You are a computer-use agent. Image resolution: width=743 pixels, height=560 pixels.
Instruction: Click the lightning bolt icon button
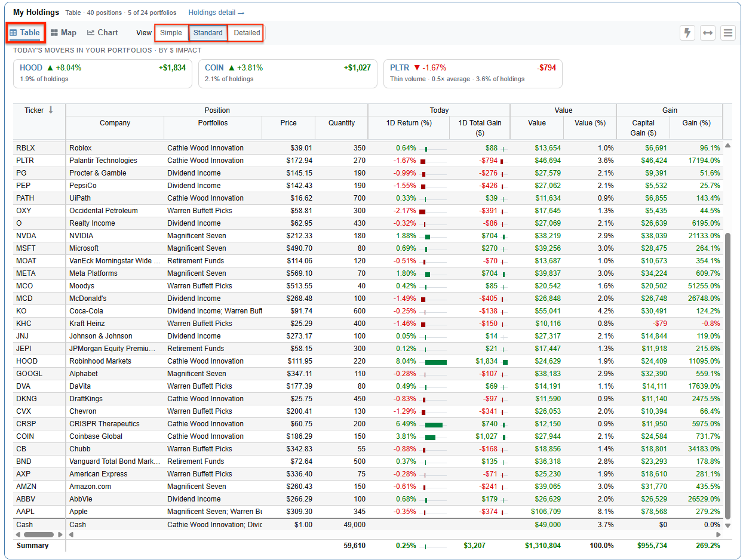pyautogui.click(x=687, y=33)
